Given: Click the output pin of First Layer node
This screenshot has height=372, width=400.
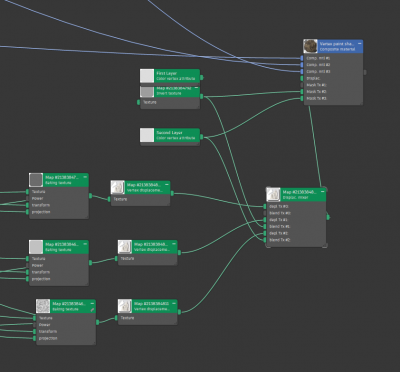Looking at the screenshot, I should click(202, 78).
